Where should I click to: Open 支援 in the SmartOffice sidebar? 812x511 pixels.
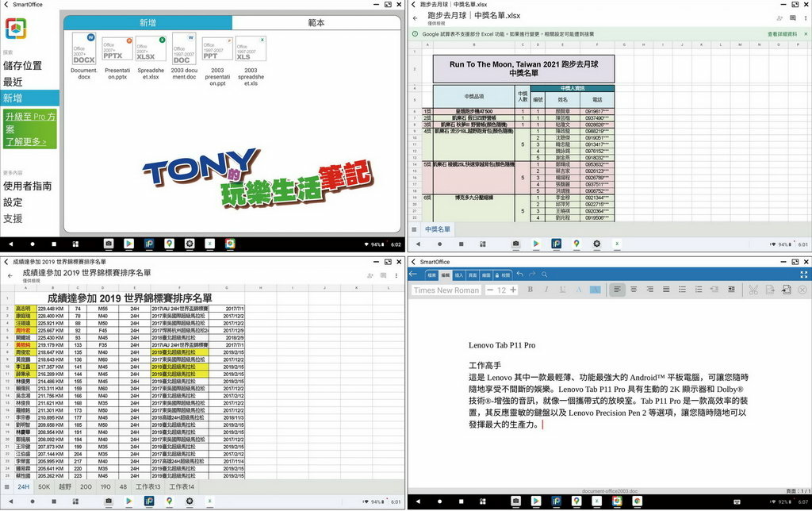tap(13, 218)
